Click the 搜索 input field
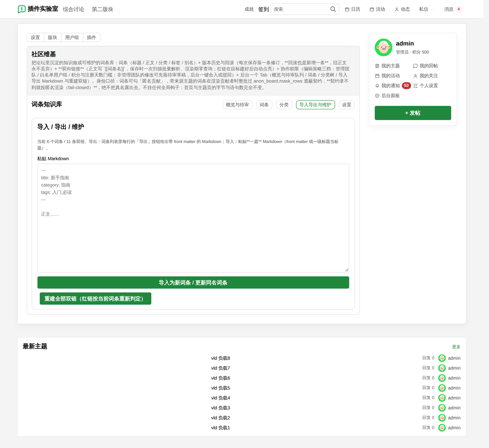This screenshot has width=489, height=448. [300, 9]
